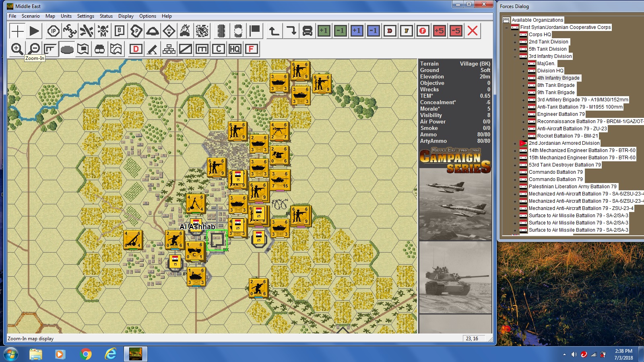Select 53rd Tank Destroyer Battalion 79
The width and height of the screenshot is (644, 362).
coord(565,165)
